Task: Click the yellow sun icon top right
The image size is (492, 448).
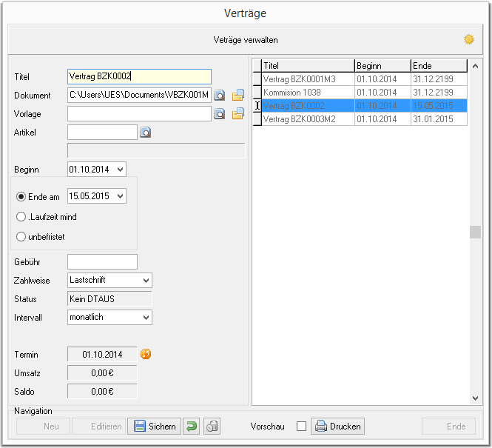Action: coord(469,39)
